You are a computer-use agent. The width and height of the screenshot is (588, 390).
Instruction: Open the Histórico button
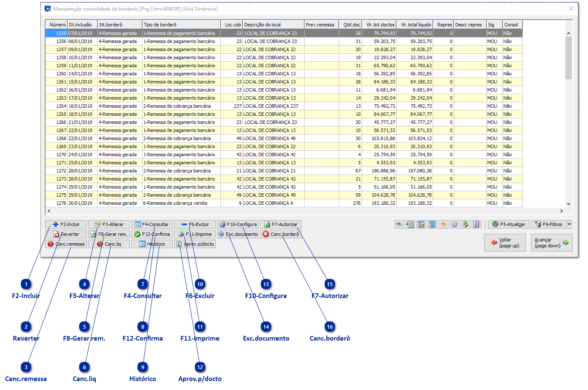click(x=152, y=244)
